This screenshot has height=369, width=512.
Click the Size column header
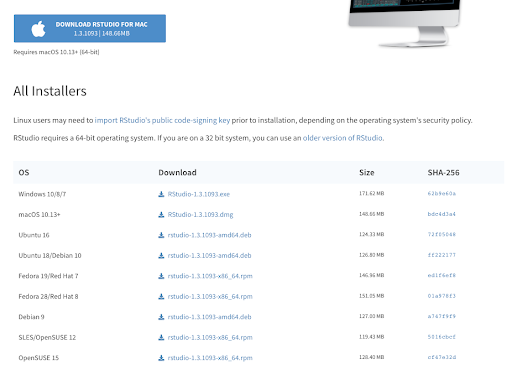(x=367, y=173)
